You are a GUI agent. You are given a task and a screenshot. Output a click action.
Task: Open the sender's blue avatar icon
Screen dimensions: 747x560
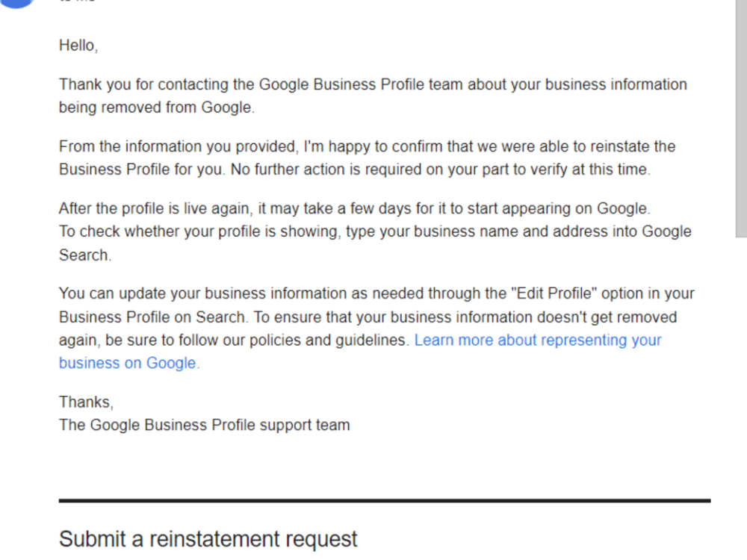pos(16,3)
